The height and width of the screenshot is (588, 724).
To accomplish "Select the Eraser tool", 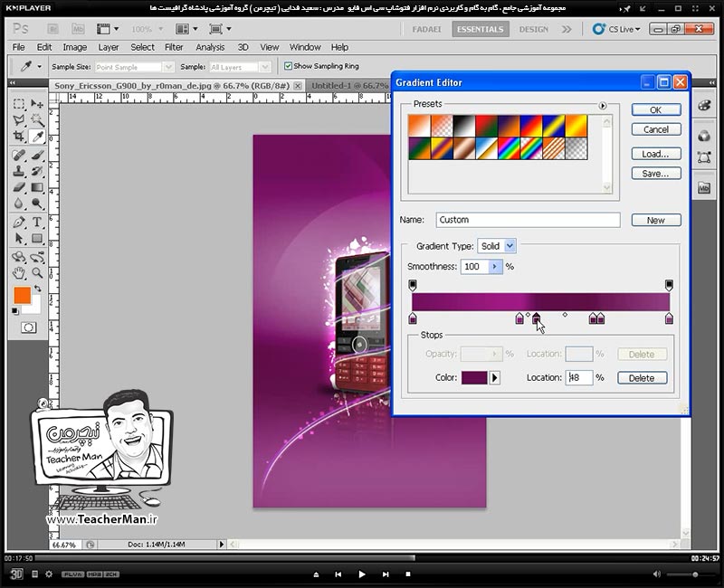I will pos(19,187).
